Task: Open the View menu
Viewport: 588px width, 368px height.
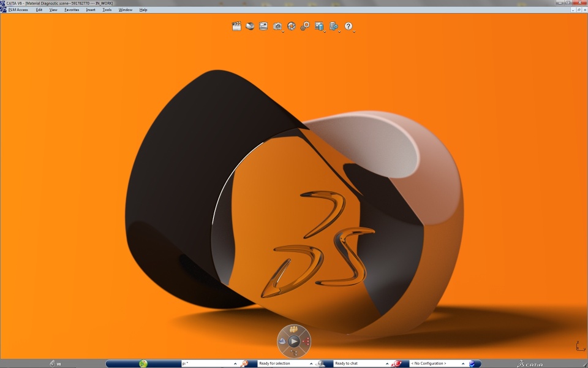Action: pyautogui.click(x=53, y=10)
